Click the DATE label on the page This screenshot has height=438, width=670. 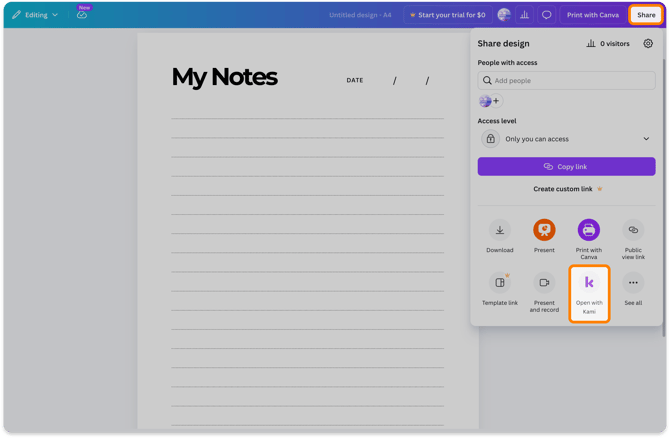pyautogui.click(x=355, y=80)
